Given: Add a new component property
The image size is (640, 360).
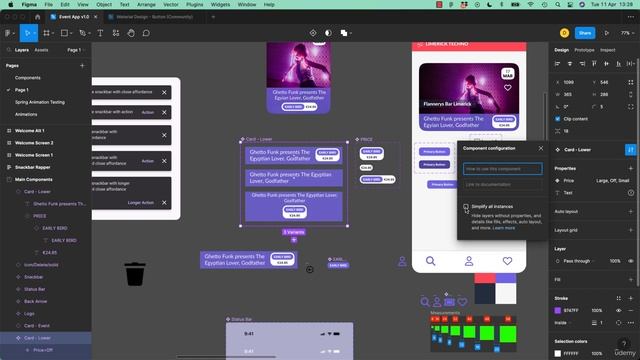Looking at the screenshot, I should pyautogui.click(x=631, y=168).
